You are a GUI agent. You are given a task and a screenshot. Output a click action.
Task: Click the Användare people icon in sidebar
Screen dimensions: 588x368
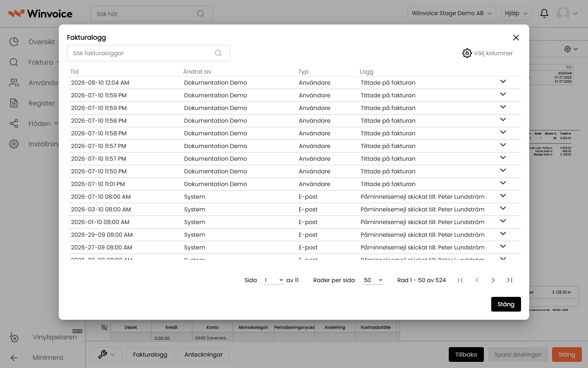pyautogui.click(x=14, y=83)
